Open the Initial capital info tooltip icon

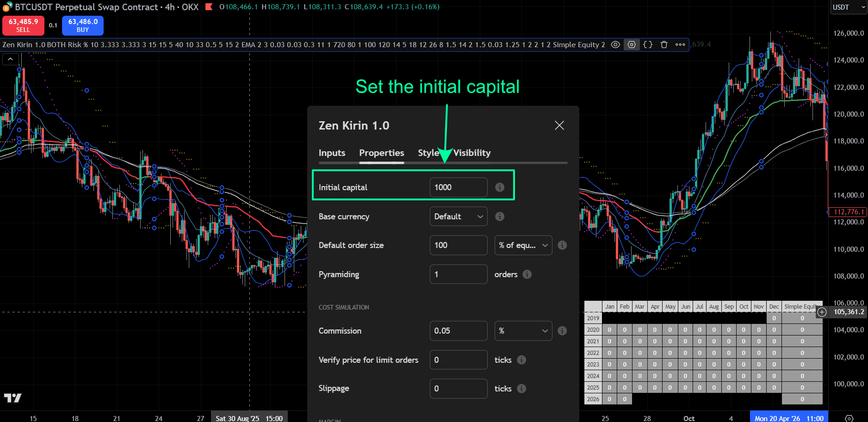(x=499, y=187)
